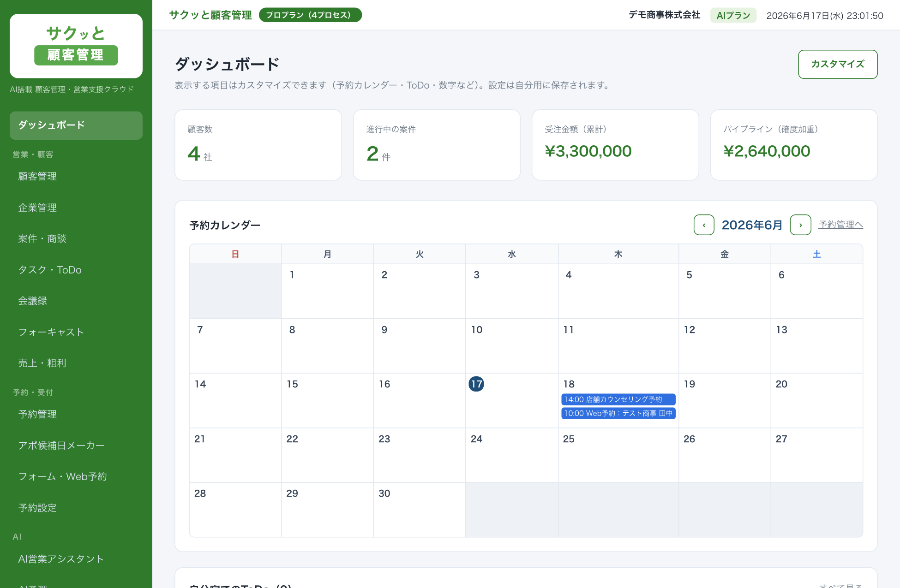900x588 pixels.
Task: Open 予約管理 in the sidebar
Action: pyautogui.click(x=76, y=414)
